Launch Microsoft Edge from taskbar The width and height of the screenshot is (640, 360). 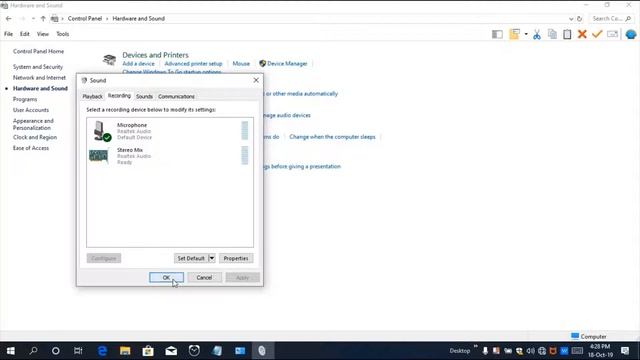[102, 351]
